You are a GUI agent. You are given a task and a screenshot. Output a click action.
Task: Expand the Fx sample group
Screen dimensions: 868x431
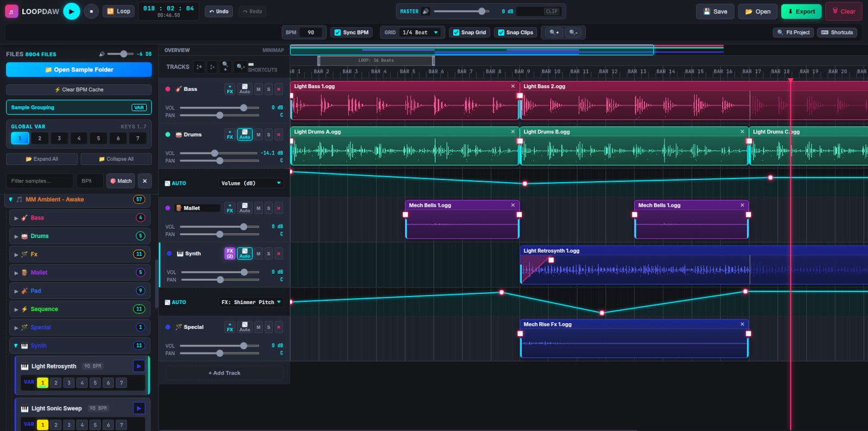[x=16, y=254]
